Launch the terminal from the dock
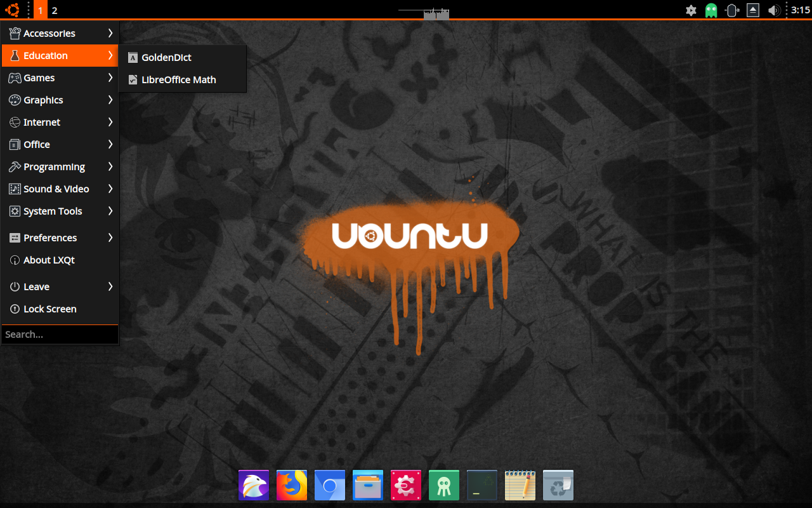Image resolution: width=812 pixels, height=508 pixels. [x=482, y=485]
